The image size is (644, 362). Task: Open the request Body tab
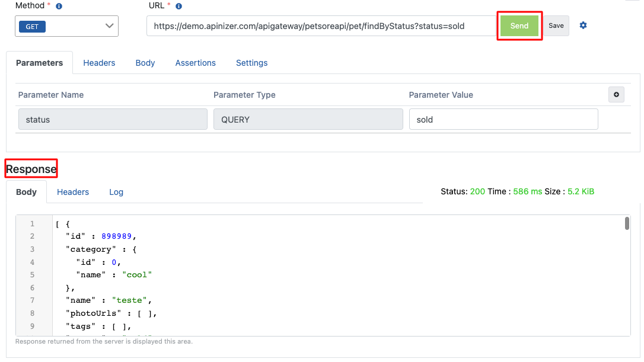[145, 63]
